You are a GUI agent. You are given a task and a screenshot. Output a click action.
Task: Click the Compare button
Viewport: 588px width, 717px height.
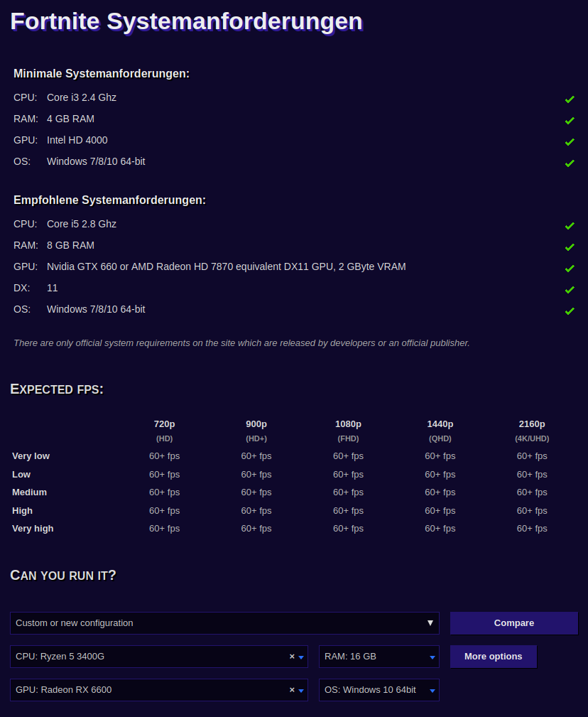pyautogui.click(x=513, y=623)
